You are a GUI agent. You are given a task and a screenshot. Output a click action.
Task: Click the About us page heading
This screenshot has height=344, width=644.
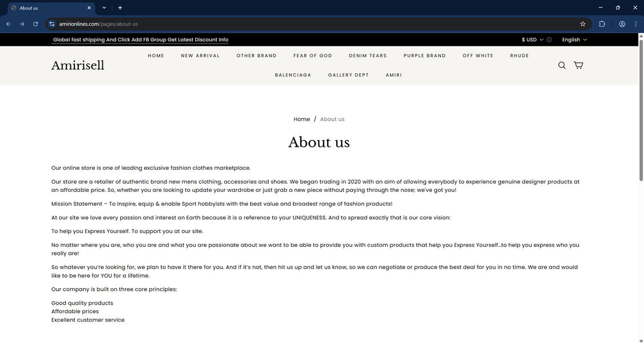(319, 142)
